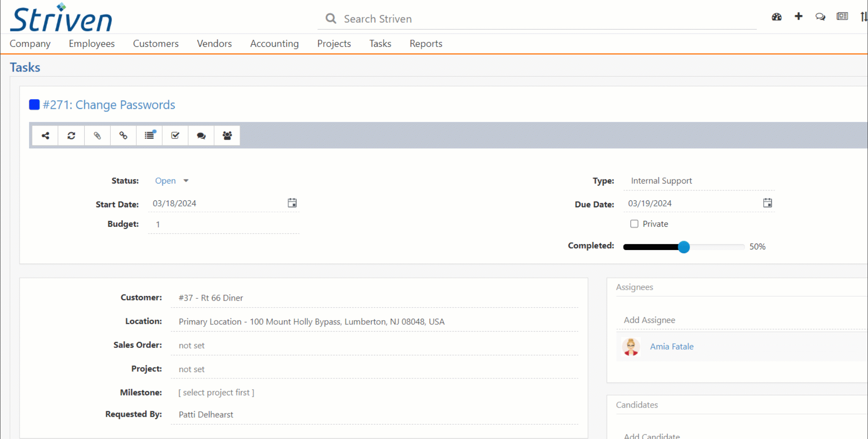Viewport: 868px width, 439px height.
Task: Open the Type Internal Support field
Action: tap(699, 181)
